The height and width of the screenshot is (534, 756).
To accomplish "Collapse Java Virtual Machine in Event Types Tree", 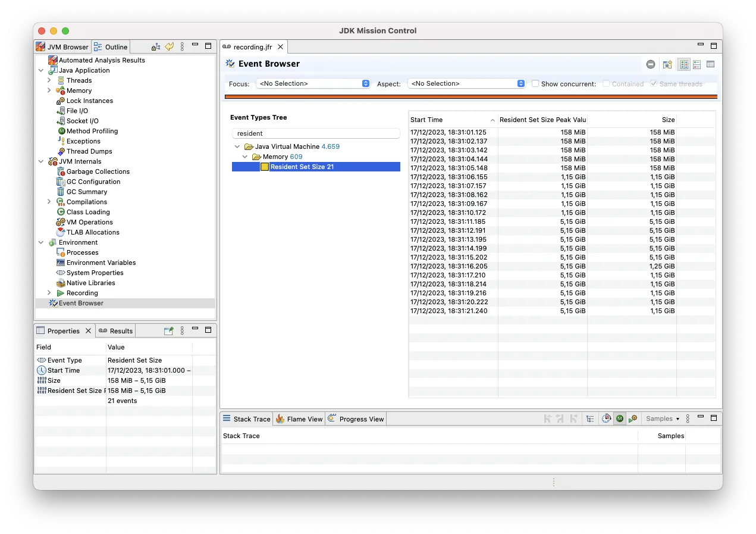I will pos(237,146).
